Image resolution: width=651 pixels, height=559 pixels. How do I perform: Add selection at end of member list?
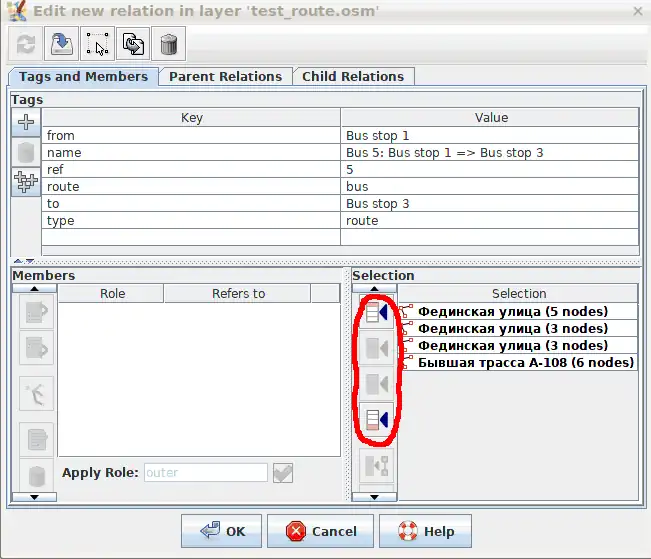pyautogui.click(x=377, y=418)
